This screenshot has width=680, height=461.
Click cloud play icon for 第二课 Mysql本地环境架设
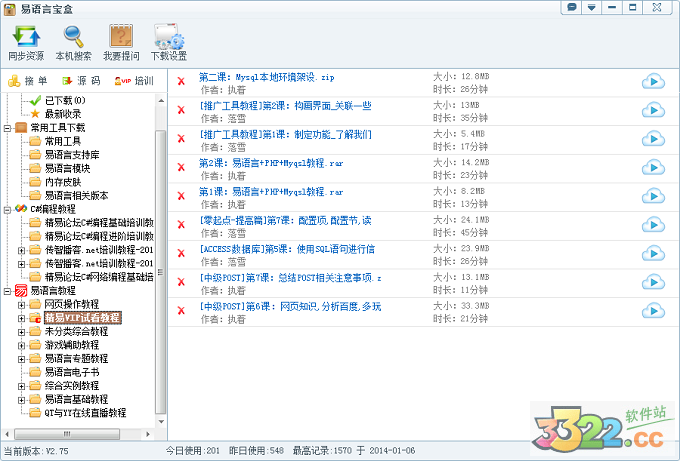[x=653, y=82]
